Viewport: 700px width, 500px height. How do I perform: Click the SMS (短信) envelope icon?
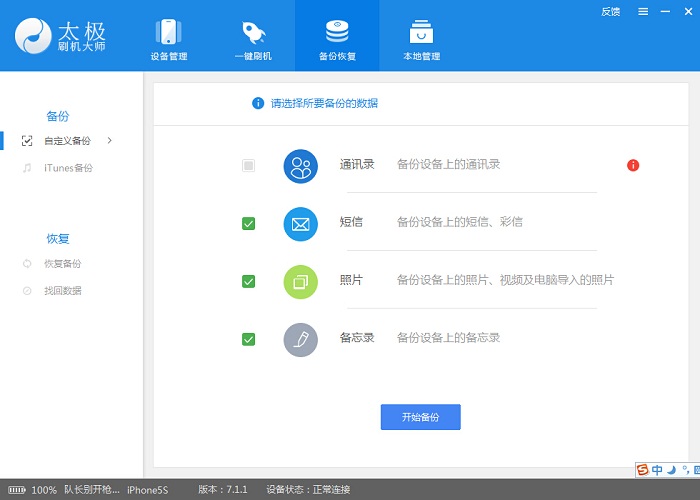tap(300, 223)
